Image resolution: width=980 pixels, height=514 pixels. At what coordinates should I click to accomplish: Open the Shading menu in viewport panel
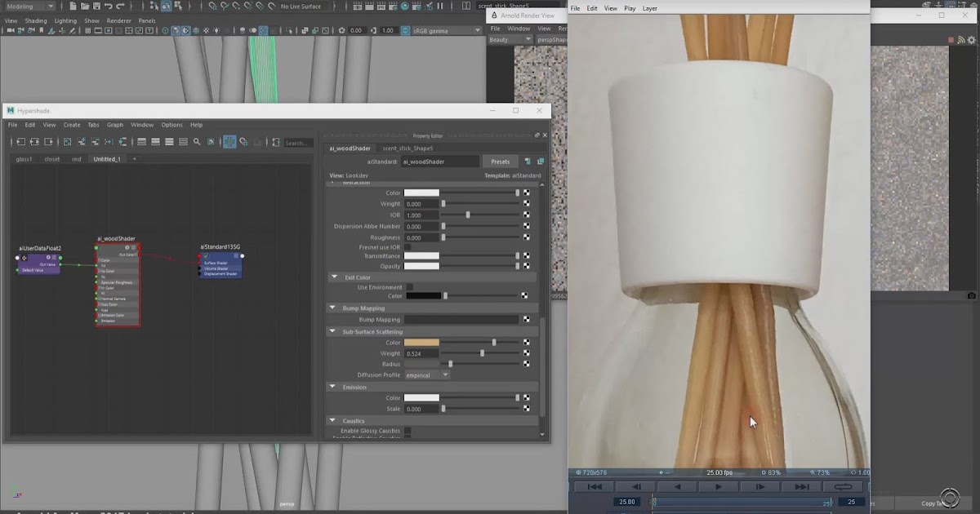click(36, 20)
